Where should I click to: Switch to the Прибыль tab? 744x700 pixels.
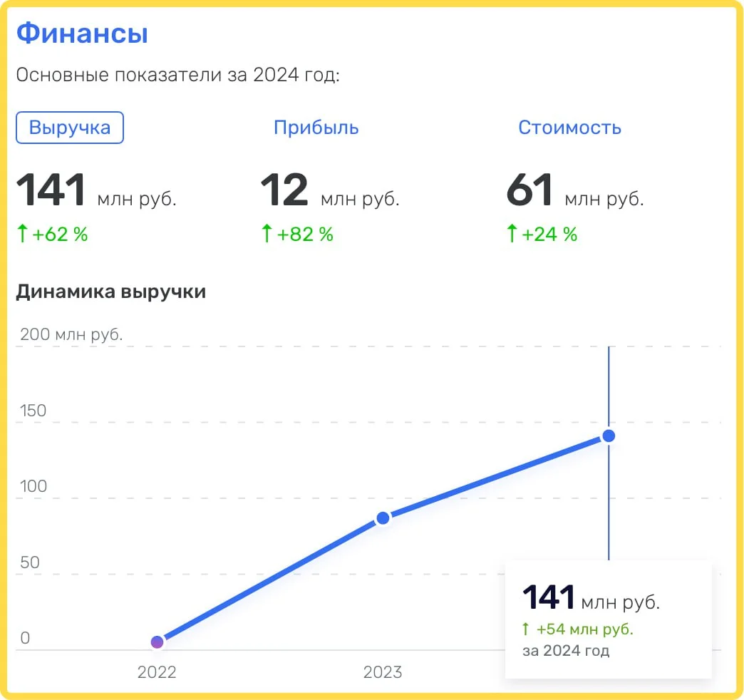coord(316,128)
